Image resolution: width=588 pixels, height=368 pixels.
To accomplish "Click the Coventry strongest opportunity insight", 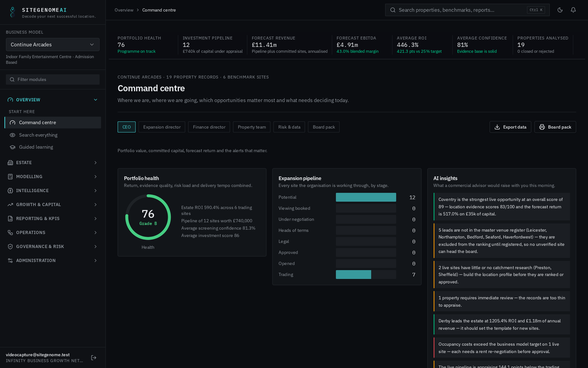I will click(502, 207).
